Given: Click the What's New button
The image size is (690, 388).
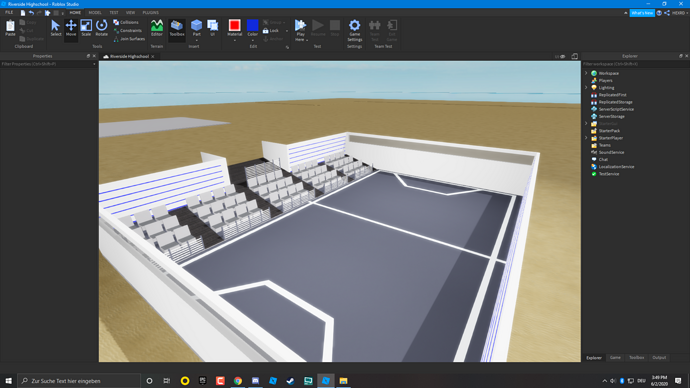Looking at the screenshot, I should coord(642,13).
